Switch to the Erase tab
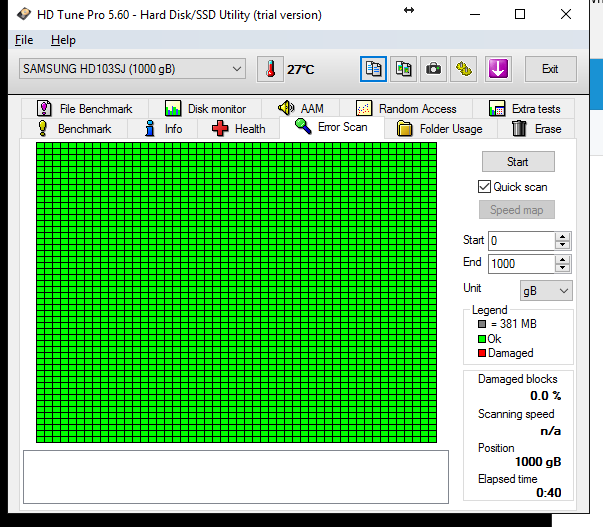 (x=536, y=128)
